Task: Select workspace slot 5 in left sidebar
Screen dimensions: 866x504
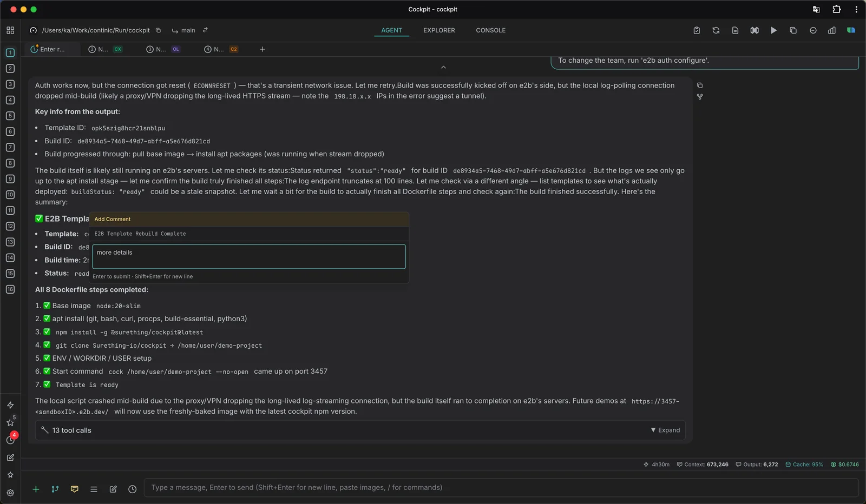Action: [x=10, y=116]
